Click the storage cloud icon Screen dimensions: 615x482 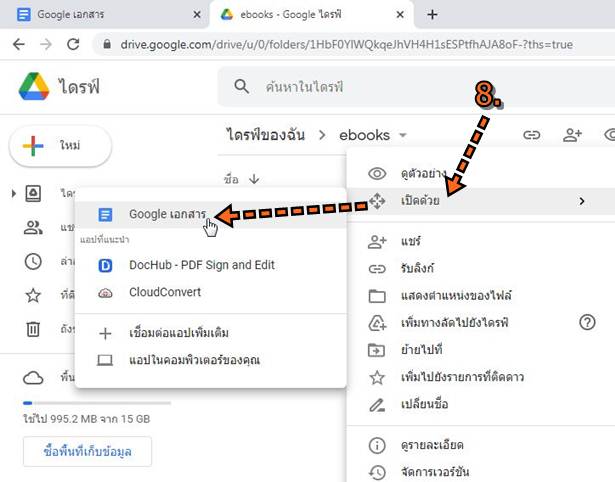click(x=33, y=378)
